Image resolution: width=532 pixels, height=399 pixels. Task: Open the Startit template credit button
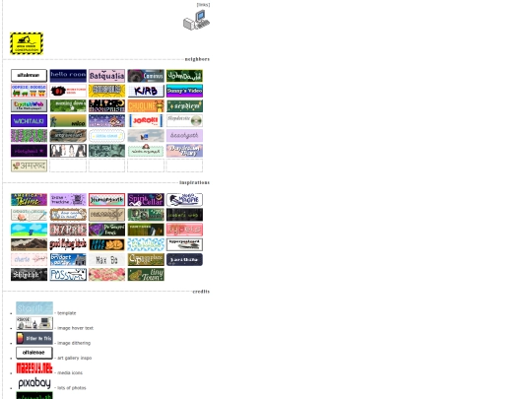point(34,308)
